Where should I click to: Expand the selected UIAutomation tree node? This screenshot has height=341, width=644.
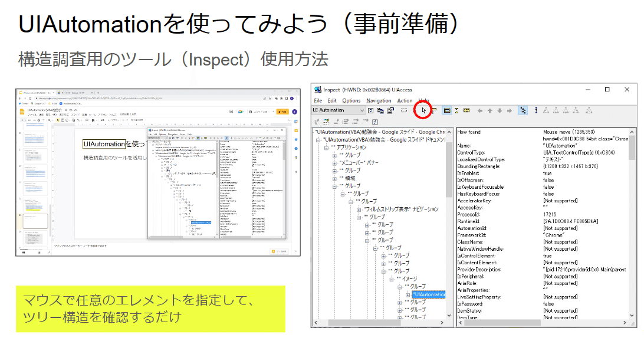[x=408, y=294]
